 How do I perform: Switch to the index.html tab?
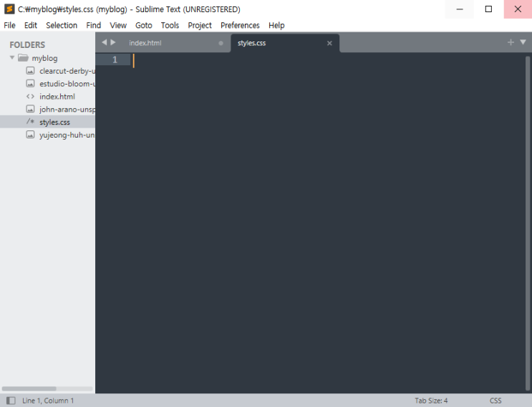click(175, 43)
